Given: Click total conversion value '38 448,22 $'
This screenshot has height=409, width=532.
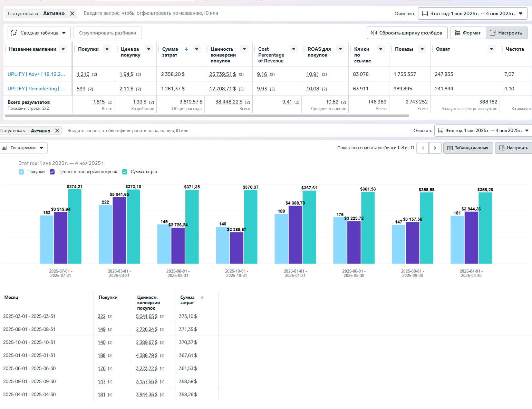Looking at the screenshot, I should click(229, 102).
